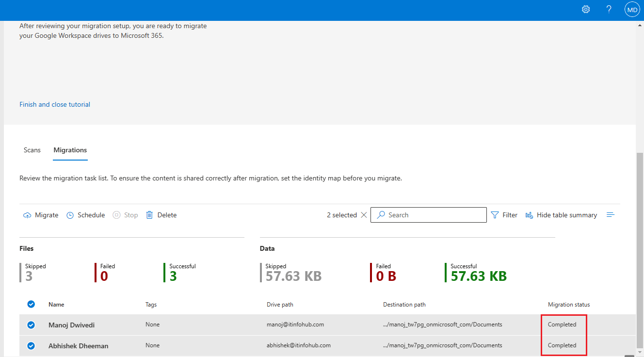Open the Filter funnel option

point(504,215)
